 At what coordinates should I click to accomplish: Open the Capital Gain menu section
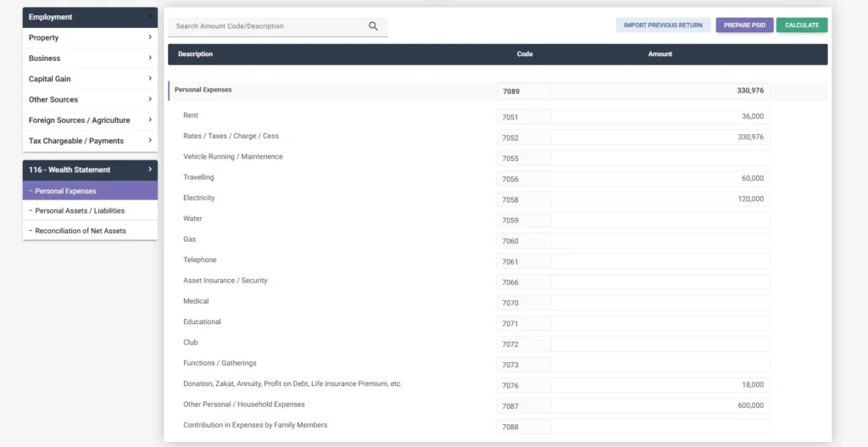[90, 79]
